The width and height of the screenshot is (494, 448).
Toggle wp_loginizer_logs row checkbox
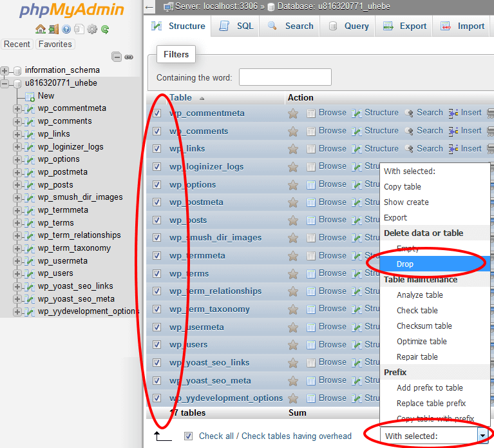[157, 167]
